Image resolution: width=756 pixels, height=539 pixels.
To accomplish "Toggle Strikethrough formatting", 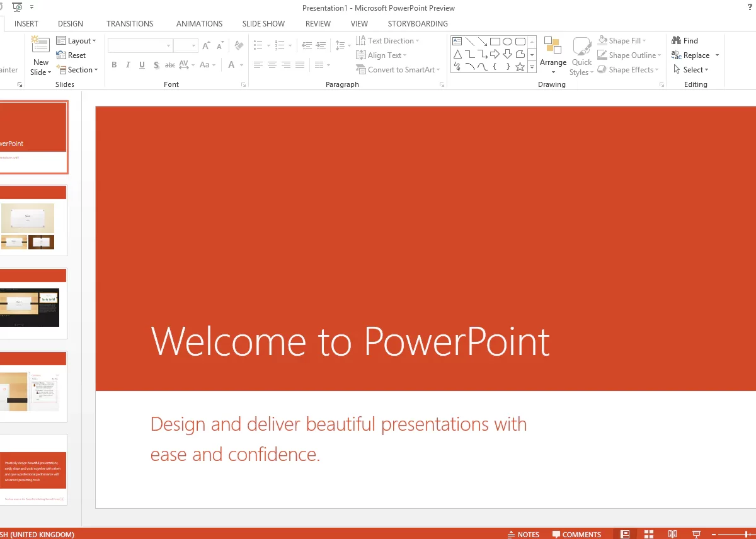I will pyautogui.click(x=170, y=65).
